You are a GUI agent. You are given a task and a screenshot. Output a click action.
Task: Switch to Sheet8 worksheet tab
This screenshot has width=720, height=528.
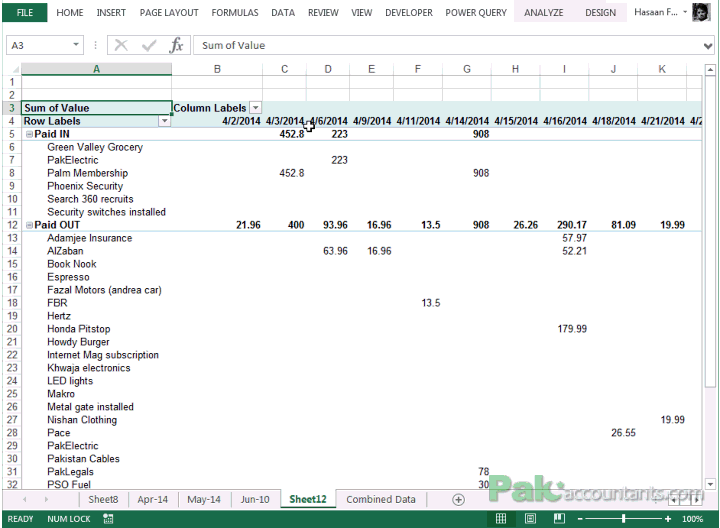103,500
